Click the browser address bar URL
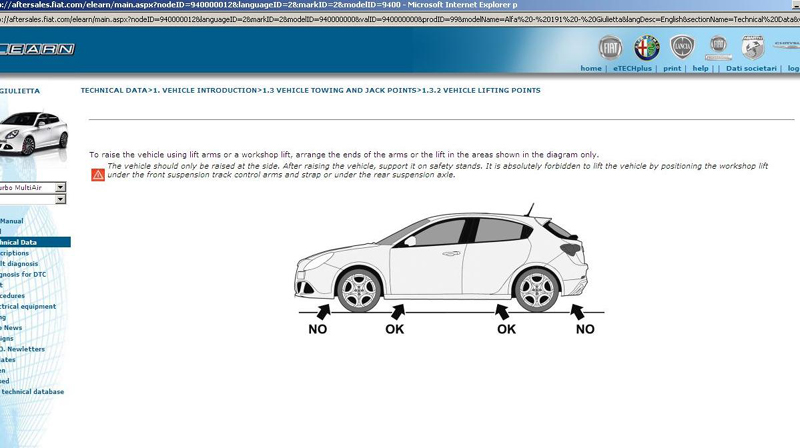 [x=400, y=19]
